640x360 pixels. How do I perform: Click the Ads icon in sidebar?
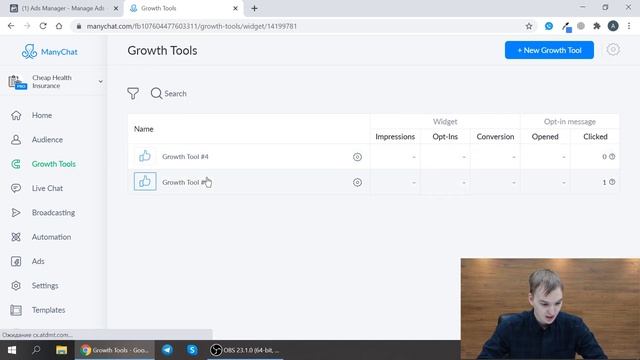16,261
